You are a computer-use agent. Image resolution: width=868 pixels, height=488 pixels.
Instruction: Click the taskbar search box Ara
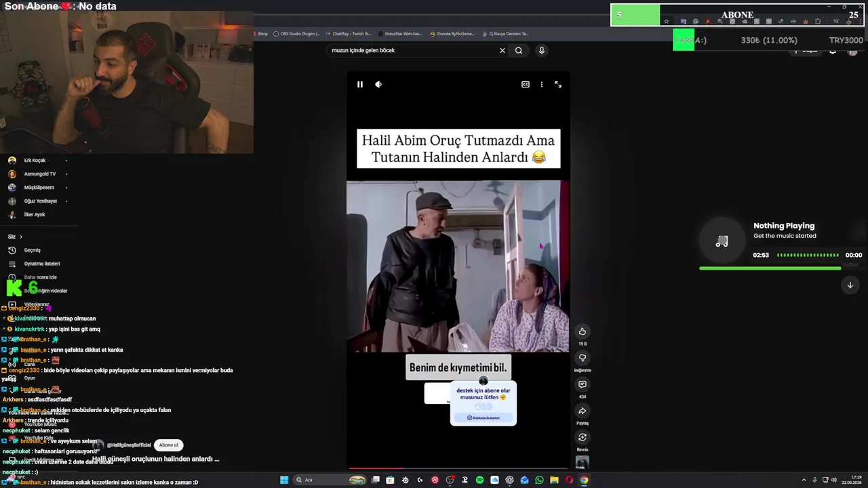click(x=329, y=480)
